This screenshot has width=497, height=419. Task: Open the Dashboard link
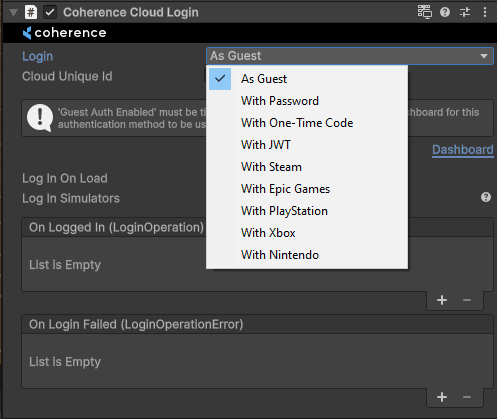[463, 150]
